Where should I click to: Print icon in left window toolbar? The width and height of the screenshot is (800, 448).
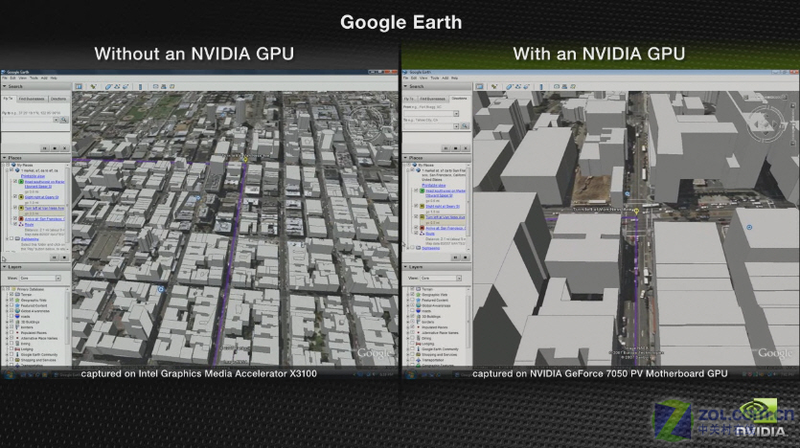[x=164, y=87]
